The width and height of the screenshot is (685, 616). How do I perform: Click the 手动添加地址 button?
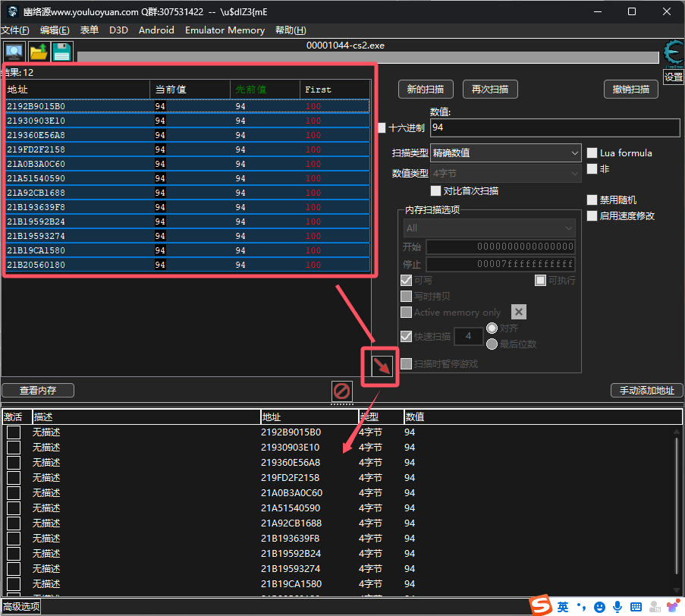tap(646, 391)
